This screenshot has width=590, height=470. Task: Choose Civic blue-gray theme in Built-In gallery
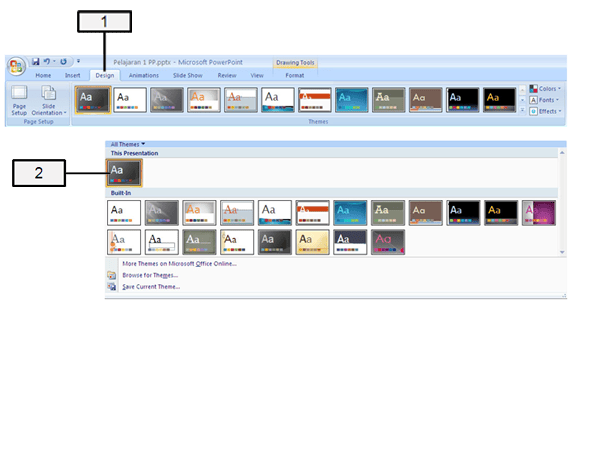pos(237,213)
